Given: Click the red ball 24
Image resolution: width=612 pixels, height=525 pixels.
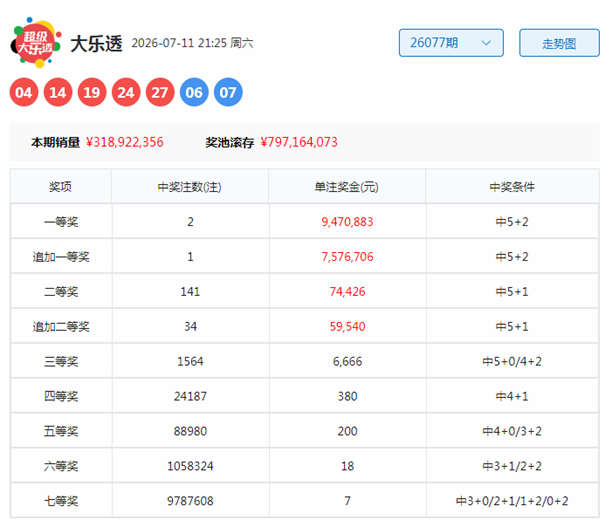Looking at the screenshot, I should [126, 93].
